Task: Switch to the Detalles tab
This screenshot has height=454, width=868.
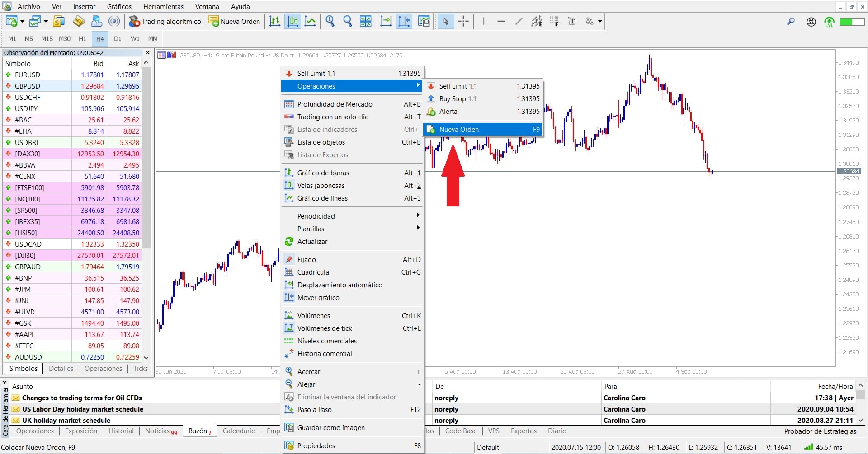Action: 61,369
